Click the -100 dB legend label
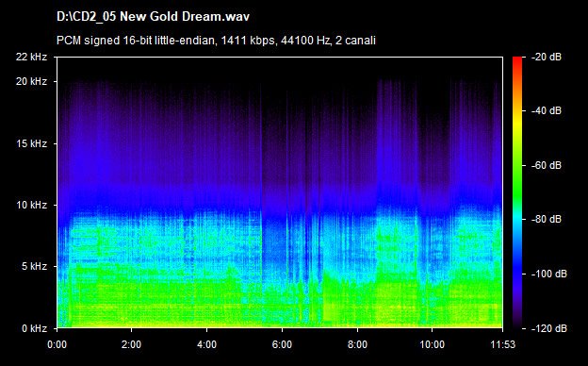588x366 pixels. 549,274
